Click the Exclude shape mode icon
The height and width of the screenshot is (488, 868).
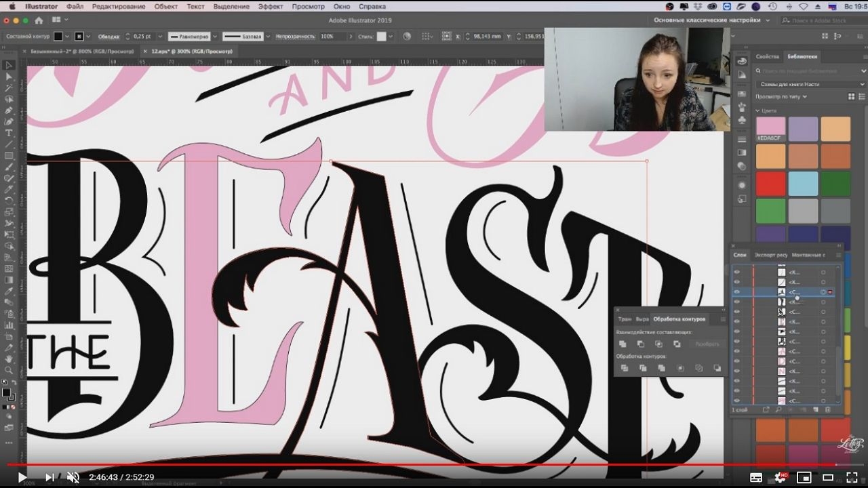point(676,344)
